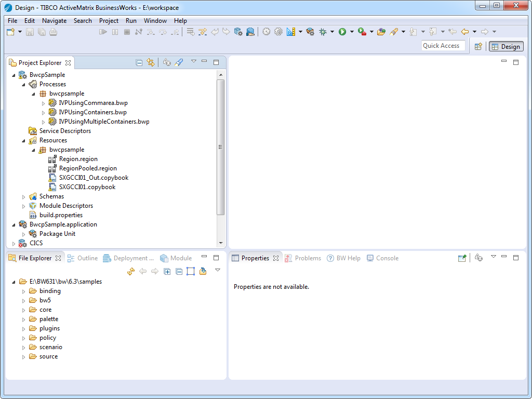
Task: Click the Save toolbar icon
Action: coord(30,32)
